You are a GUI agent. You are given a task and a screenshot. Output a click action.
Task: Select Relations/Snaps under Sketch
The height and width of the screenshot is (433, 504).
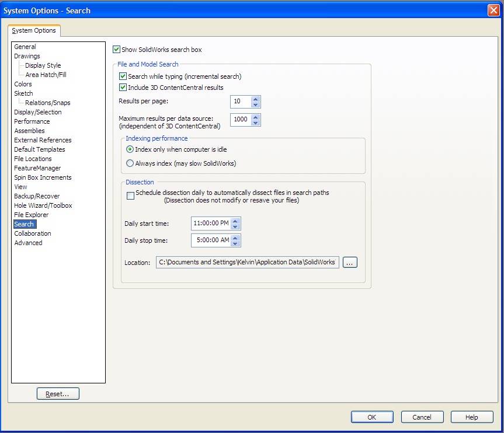(x=48, y=103)
